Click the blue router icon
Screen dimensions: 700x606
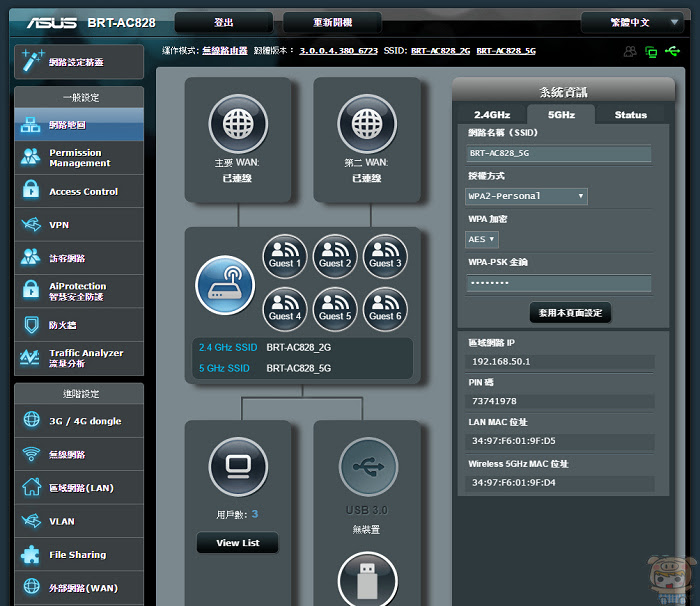(x=225, y=285)
